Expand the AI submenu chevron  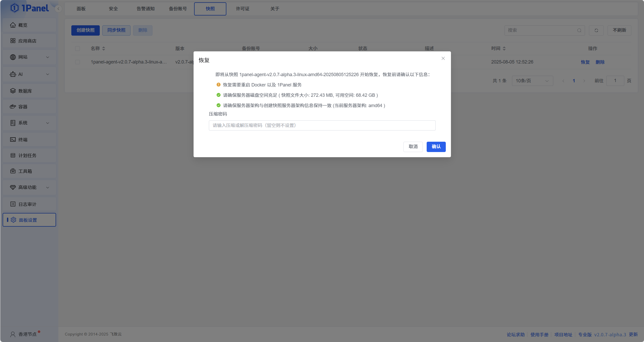[x=48, y=74]
